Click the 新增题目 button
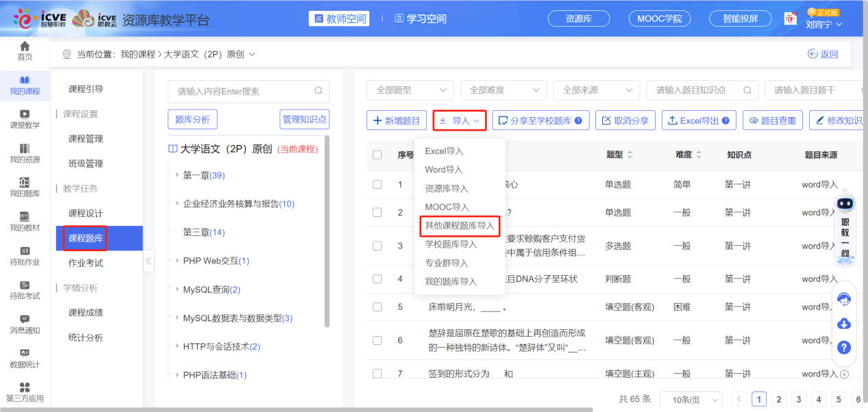The height and width of the screenshot is (412, 868). point(397,120)
